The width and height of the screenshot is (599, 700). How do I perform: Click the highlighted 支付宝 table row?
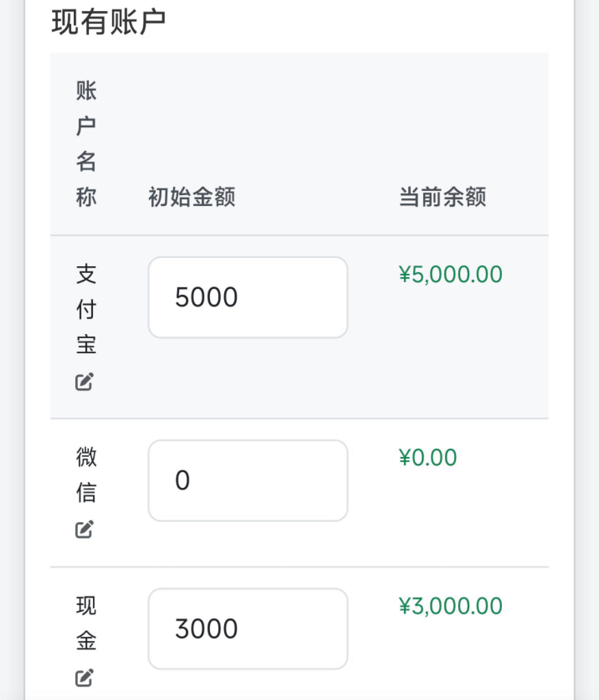click(x=444, y=356)
